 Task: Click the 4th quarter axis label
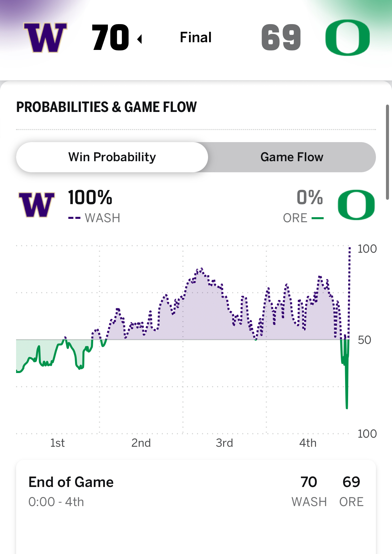click(308, 443)
